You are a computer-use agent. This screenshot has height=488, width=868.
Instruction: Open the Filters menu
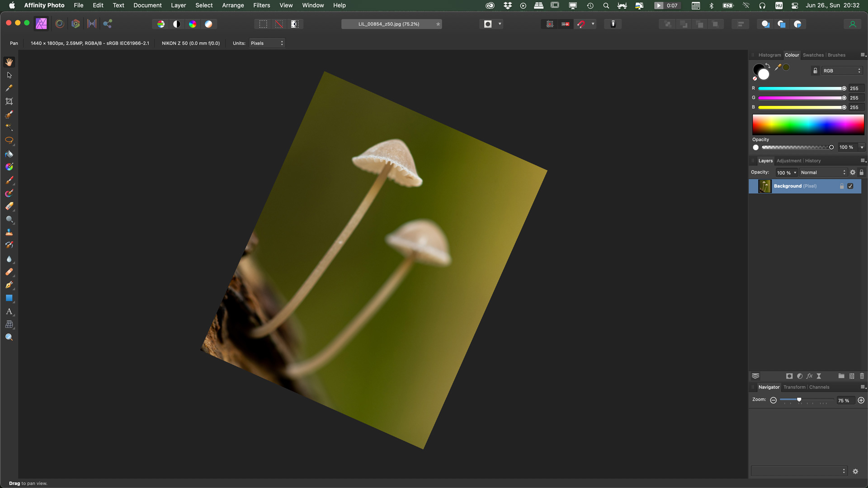point(261,5)
